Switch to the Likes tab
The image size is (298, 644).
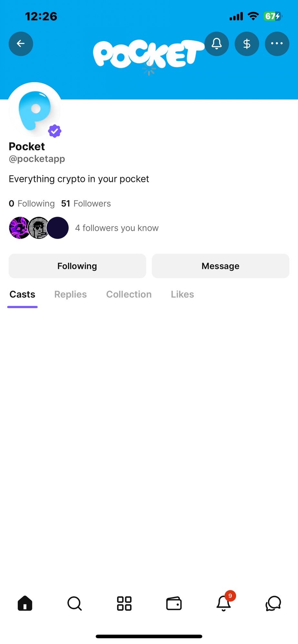point(182,294)
